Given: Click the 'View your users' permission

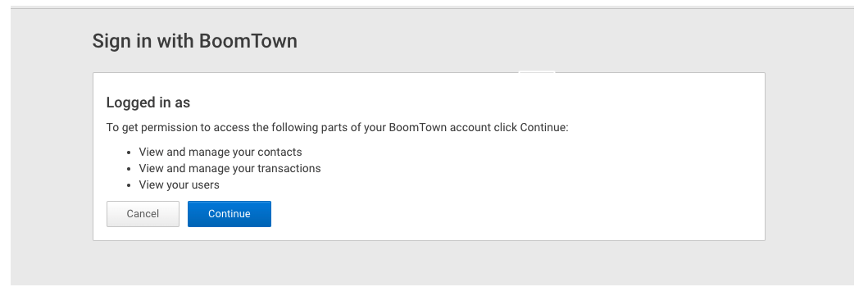Looking at the screenshot, I should click(x=179, y=184).
